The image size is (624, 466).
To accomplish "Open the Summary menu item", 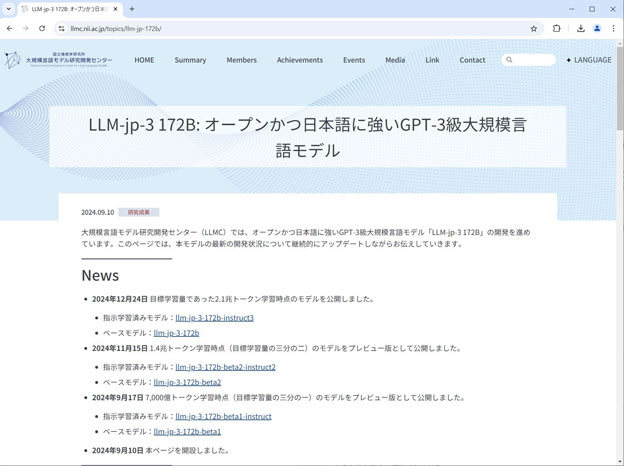I will (x=190, y=60).
